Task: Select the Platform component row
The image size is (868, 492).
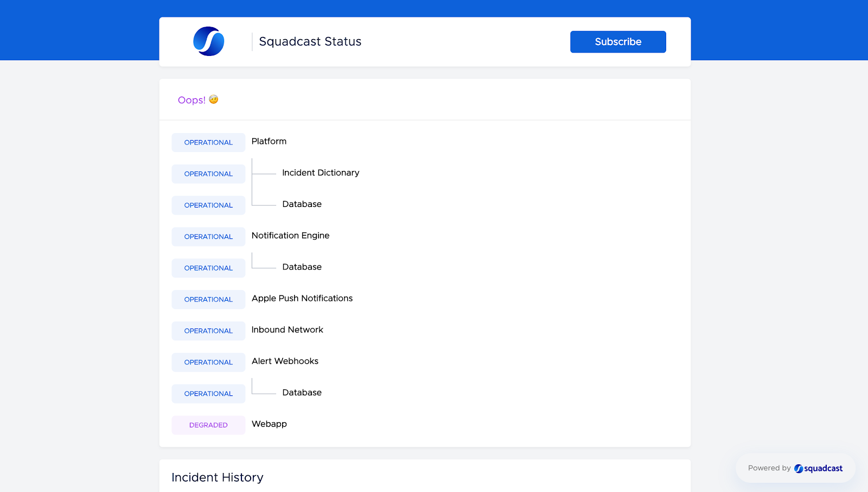Action: [x=269, y=141]
